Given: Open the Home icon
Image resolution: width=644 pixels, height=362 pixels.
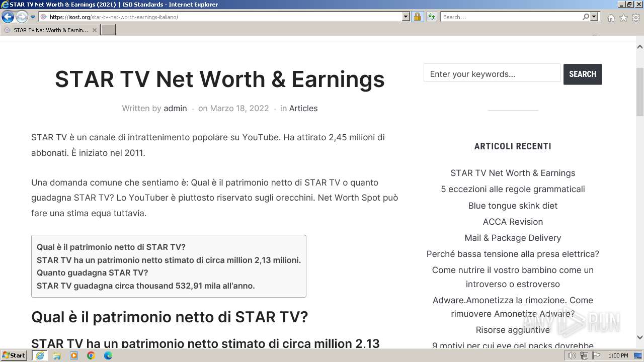Looking at the screenshot, I should (x=611, y=18).
